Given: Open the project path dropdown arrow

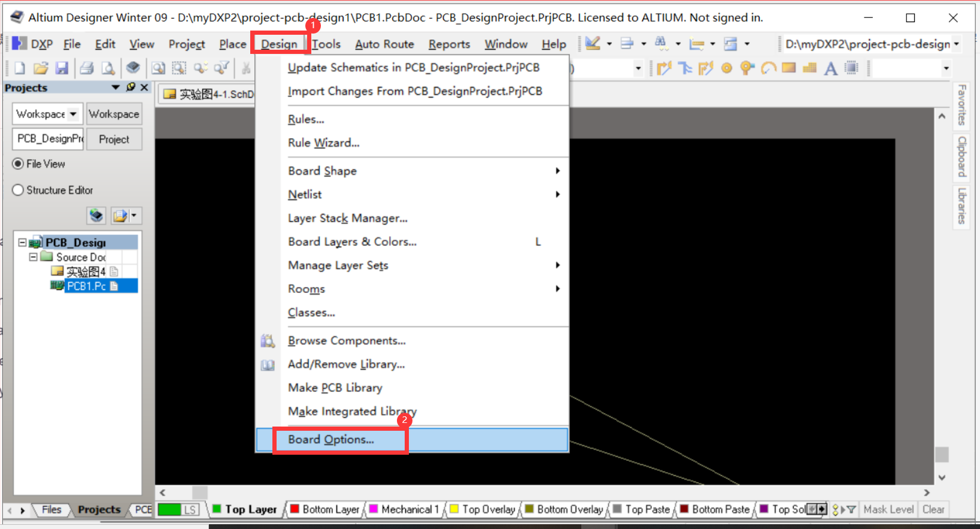Looking at the screenshot, I should (x=956, y=44).
